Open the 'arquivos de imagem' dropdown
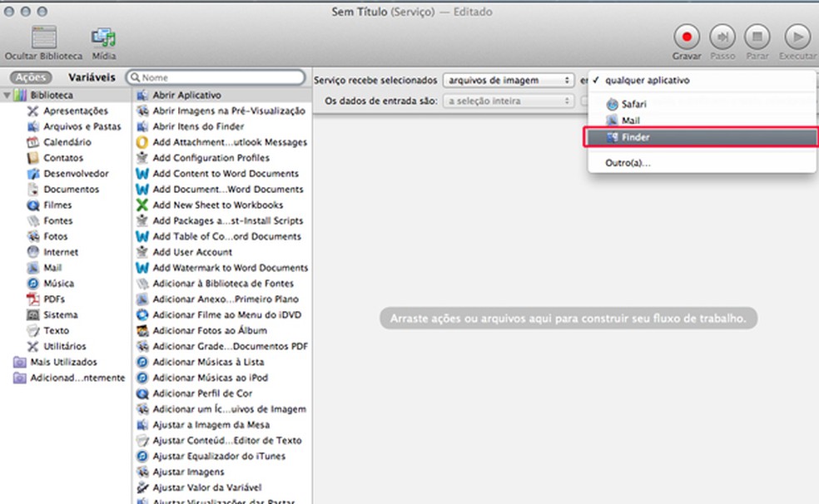 (508, 82)
